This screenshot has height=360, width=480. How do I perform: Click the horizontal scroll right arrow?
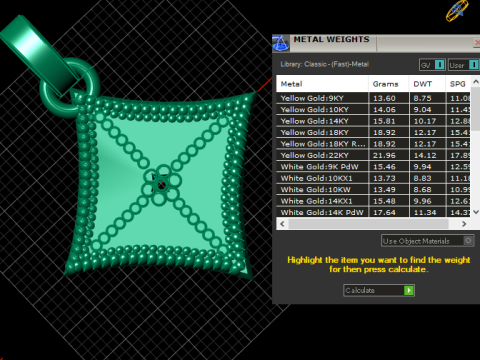click(x=464, y=224)
